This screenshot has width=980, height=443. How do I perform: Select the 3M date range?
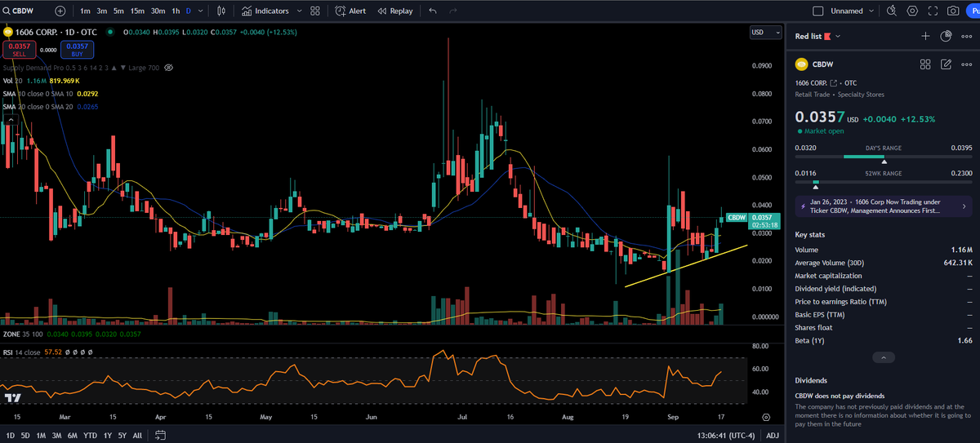pyautogui.click(x=56, y=436)
